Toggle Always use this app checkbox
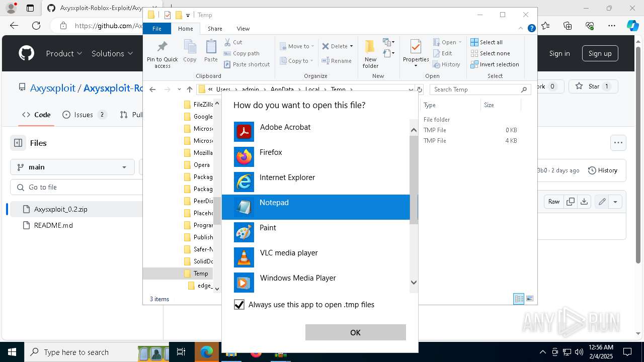Screen dimensions: 644x362 239,305
